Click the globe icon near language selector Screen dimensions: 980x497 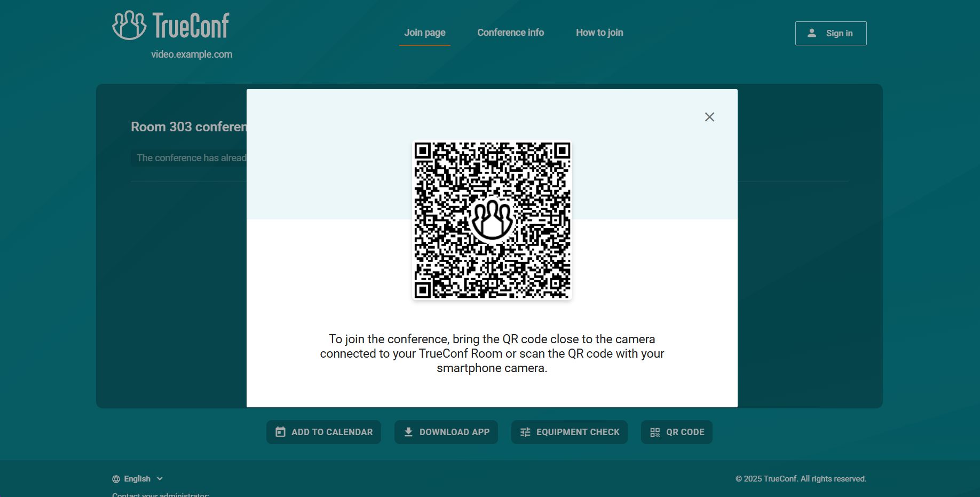pyautogui.click(x=116, y=479)
